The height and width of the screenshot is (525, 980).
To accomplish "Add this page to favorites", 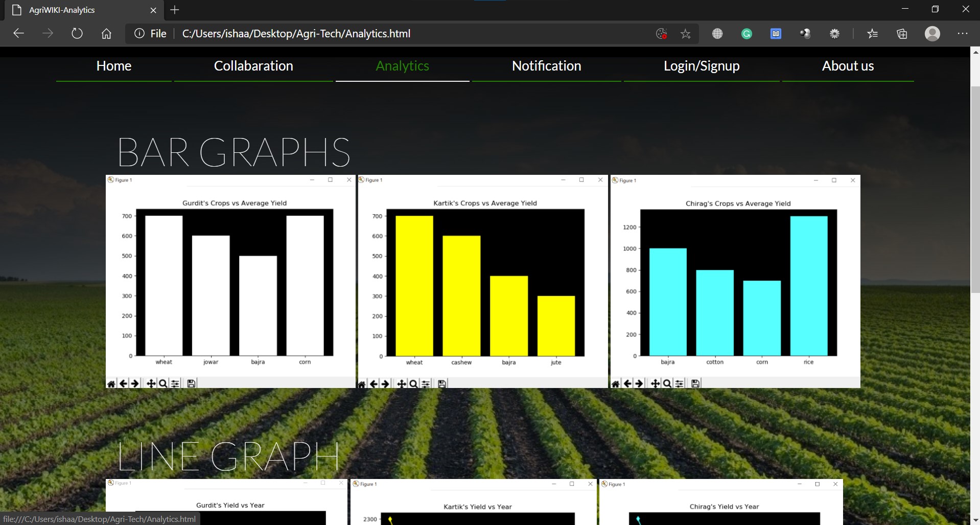I will pos(686,34).
